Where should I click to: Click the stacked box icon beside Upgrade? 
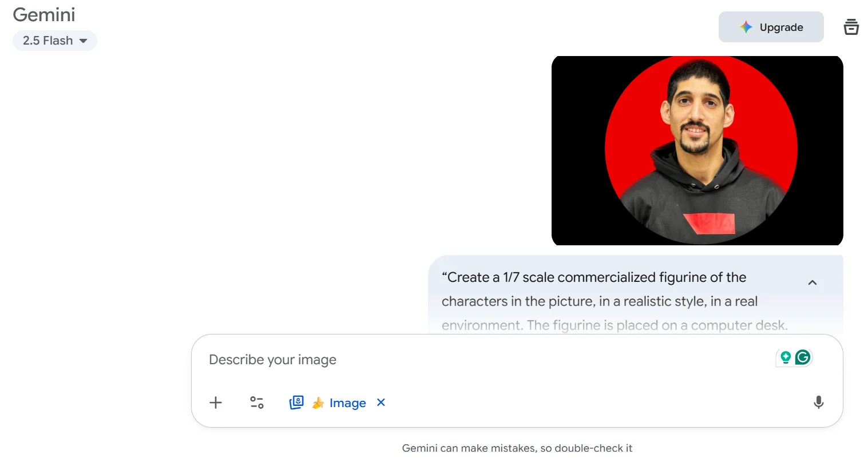click(x=851, y=27)
